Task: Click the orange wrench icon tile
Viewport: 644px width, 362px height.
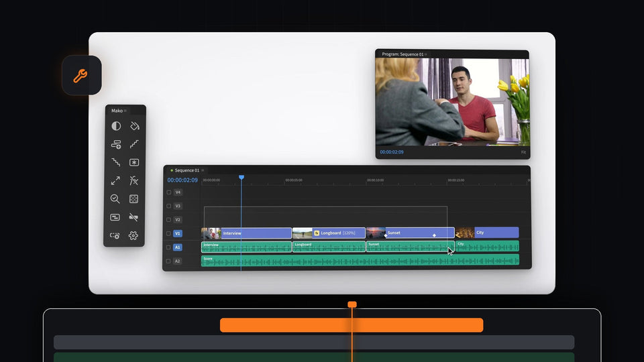Action: (81, 76)
